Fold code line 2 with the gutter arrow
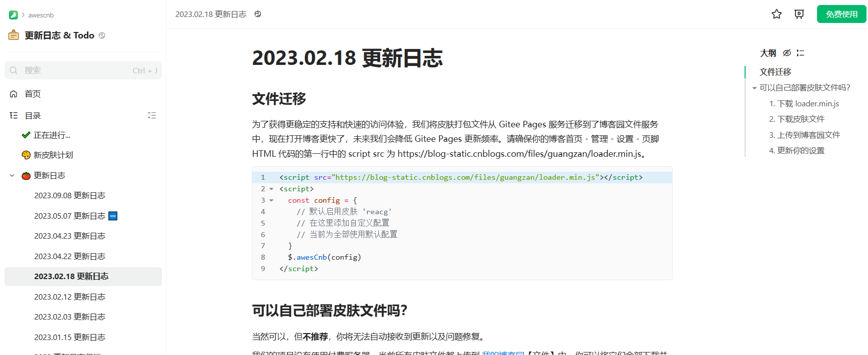 pos(271,189)
